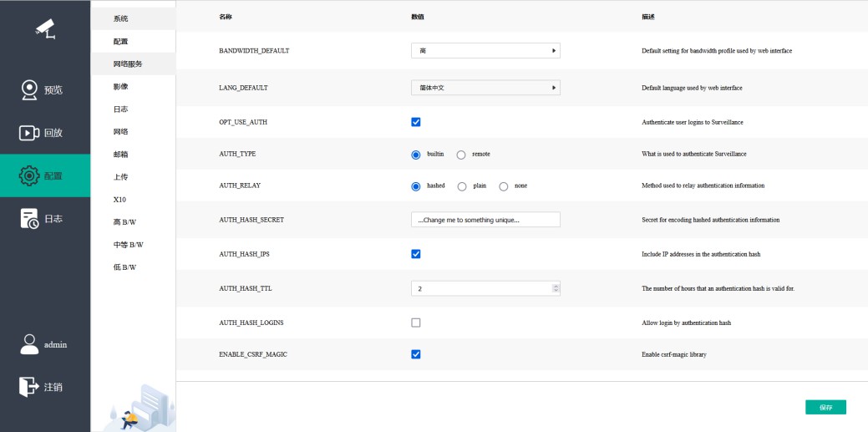Click the admin user avatar icon

pos(29,344)
